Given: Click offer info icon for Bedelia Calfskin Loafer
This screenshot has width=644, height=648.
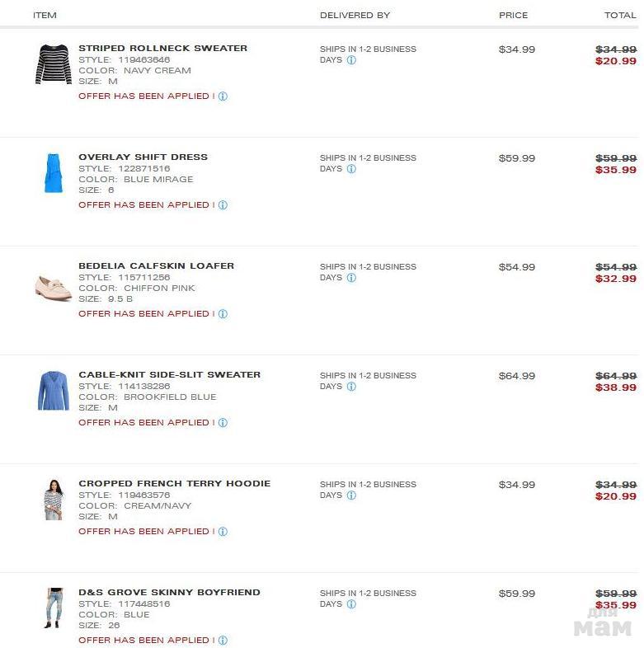Looking at the screenshot, I should [x=223, y=314].
